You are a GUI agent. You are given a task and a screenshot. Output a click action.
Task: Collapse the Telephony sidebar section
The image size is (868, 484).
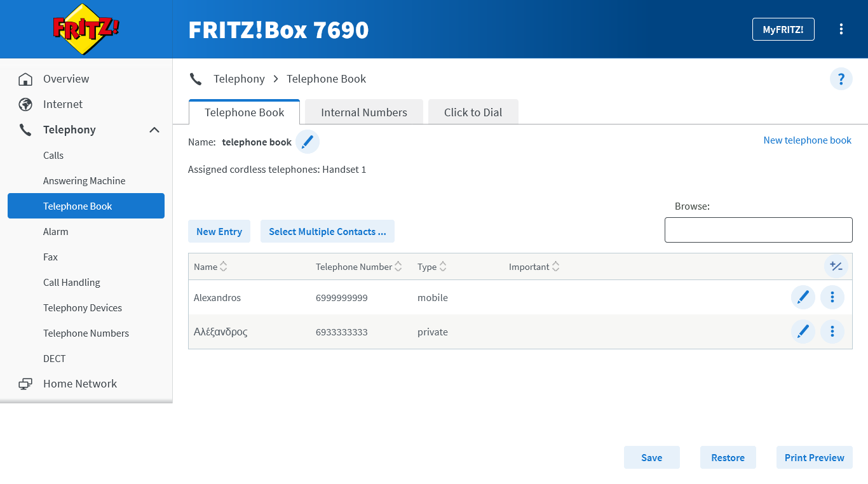154,130
